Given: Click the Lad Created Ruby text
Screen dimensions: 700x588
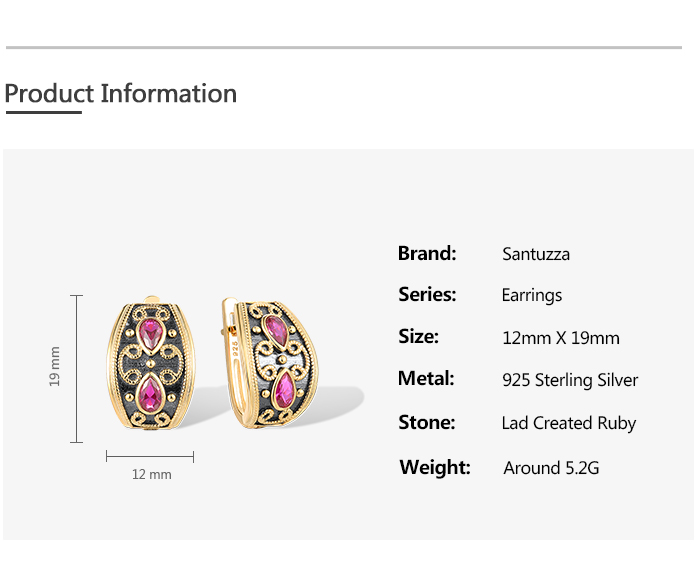Looking at the screenshot, I should [569, 423].
